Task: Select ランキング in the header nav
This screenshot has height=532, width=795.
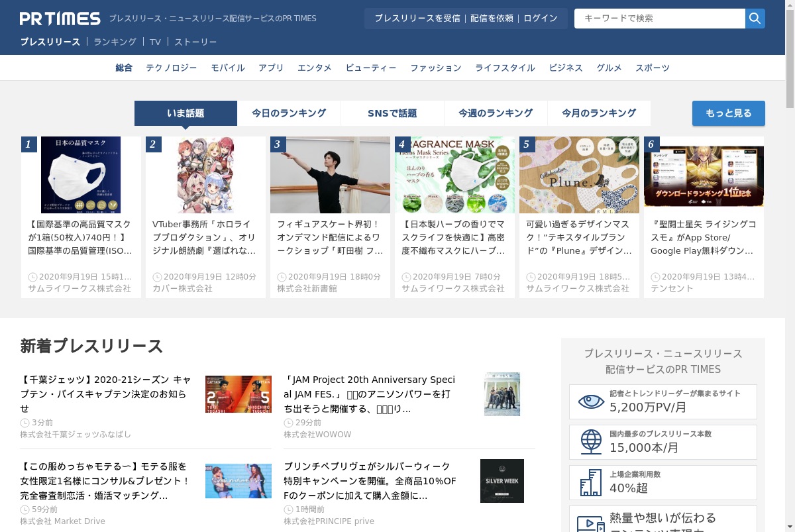Action: 115,42
